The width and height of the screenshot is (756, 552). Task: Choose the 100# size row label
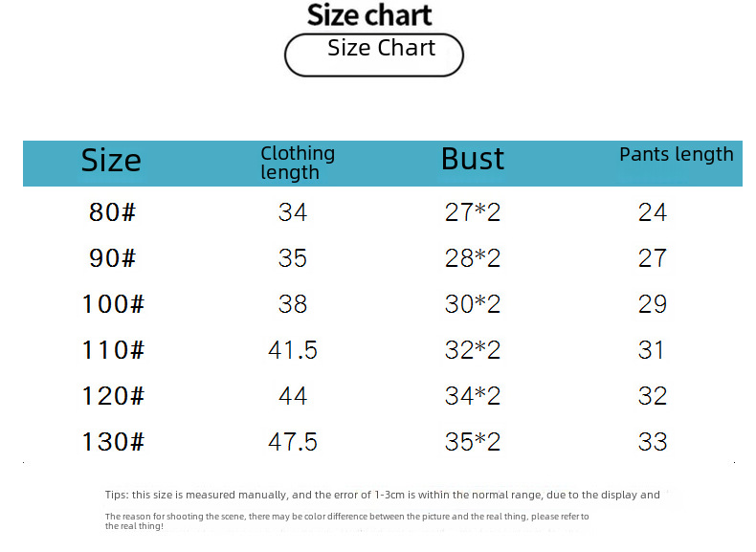pos(113,304)
